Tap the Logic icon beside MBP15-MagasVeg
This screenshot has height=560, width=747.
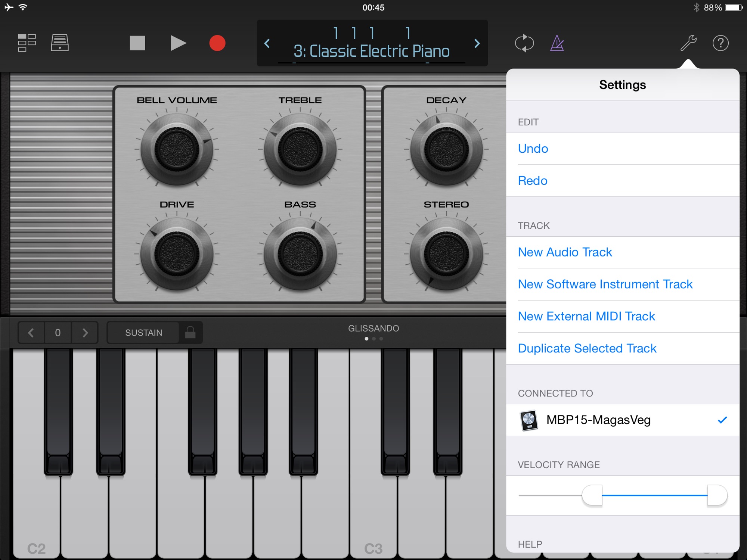(529, 420)
